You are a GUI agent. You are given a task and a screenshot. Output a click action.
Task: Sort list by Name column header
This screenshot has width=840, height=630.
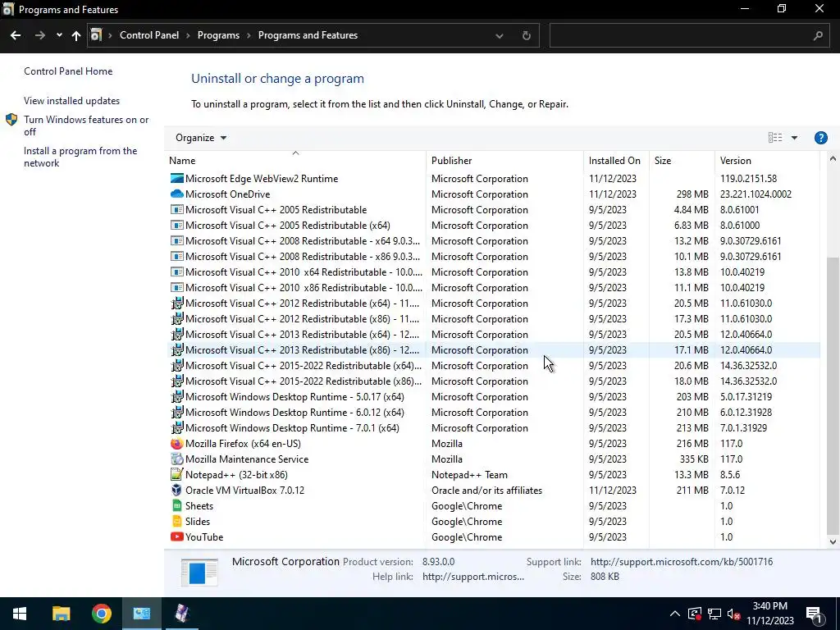(295, 160)
